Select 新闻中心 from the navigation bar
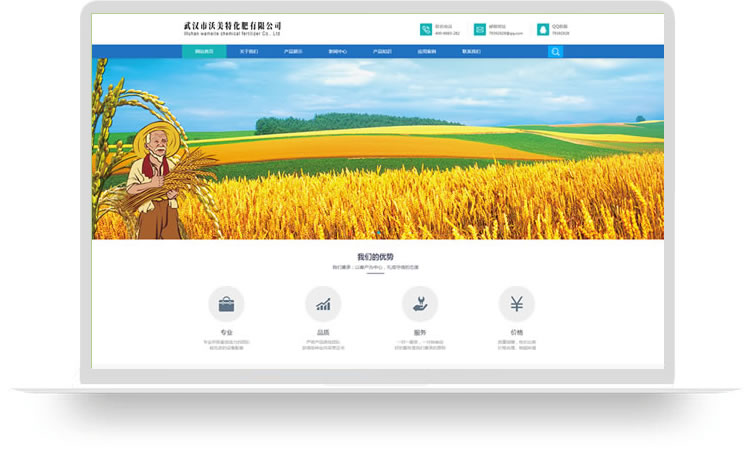This screenshot has width=751, height=462. [337, 51]
